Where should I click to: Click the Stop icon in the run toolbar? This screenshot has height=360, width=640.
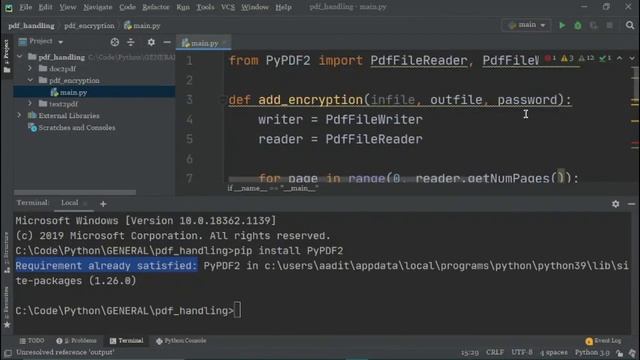tap(609, 25)
